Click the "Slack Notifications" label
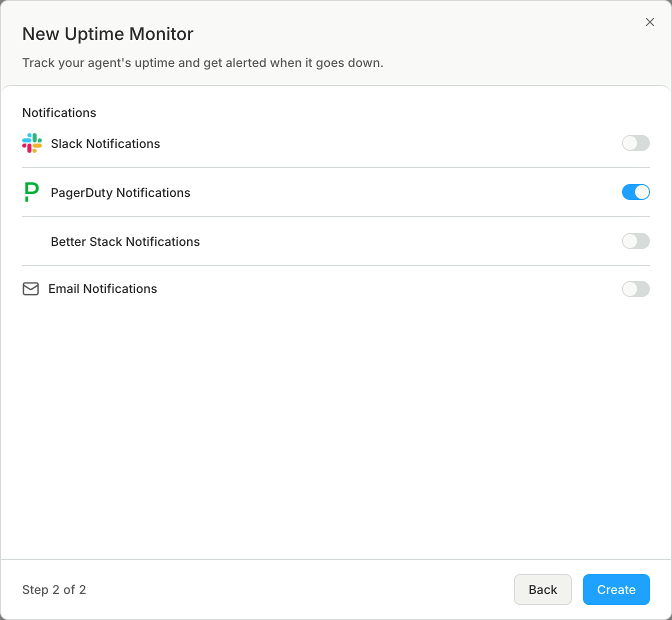The image size is (672, 620). (x=105, y=143)
